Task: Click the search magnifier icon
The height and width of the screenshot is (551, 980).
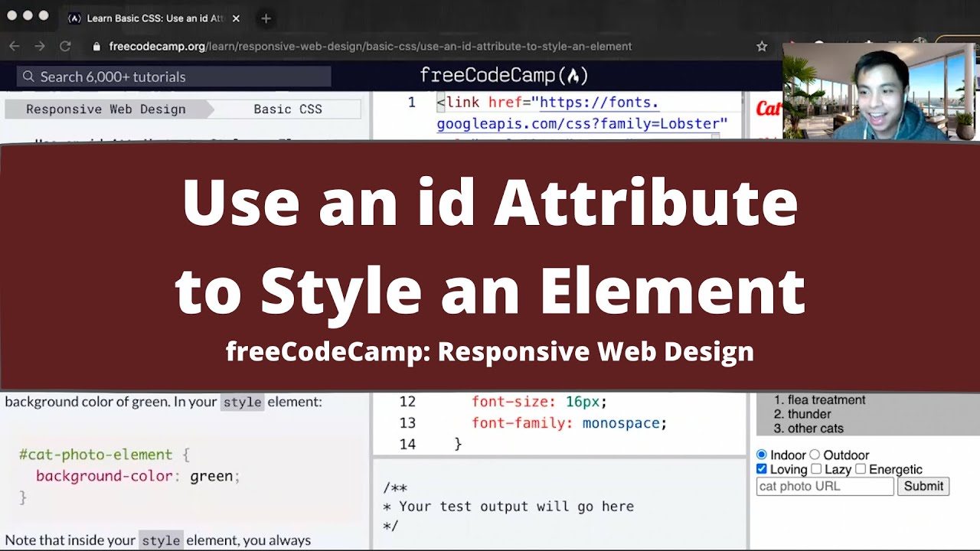Action: (x=28, y=77)
